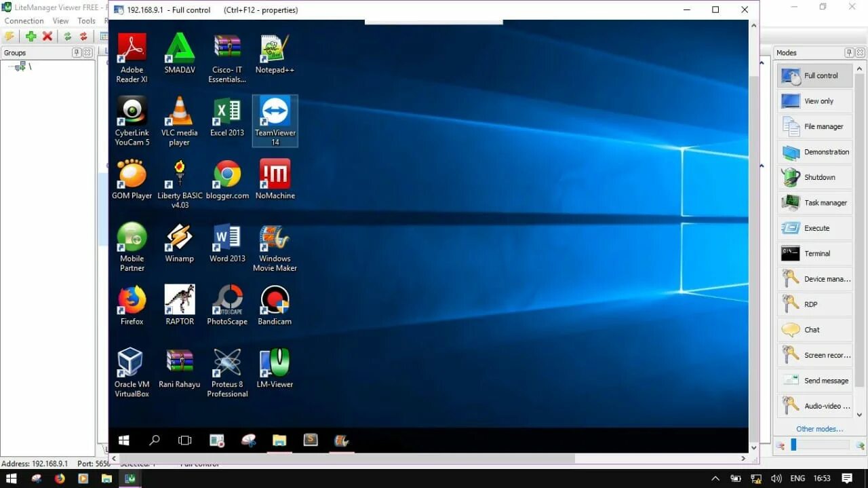Select the Execute mode

click(814, 228)
